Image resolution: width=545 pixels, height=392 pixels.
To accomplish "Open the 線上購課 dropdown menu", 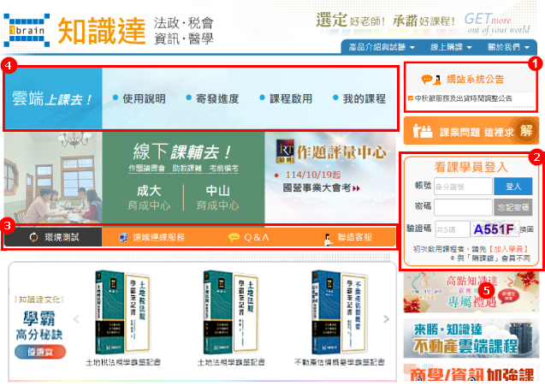I will click(x=451, y=47).
